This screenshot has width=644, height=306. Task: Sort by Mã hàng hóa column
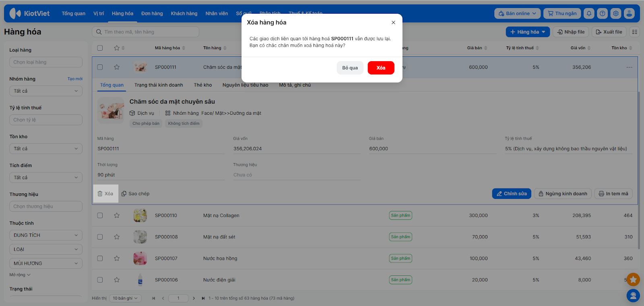pyautogui.click(x=170, y=48)
